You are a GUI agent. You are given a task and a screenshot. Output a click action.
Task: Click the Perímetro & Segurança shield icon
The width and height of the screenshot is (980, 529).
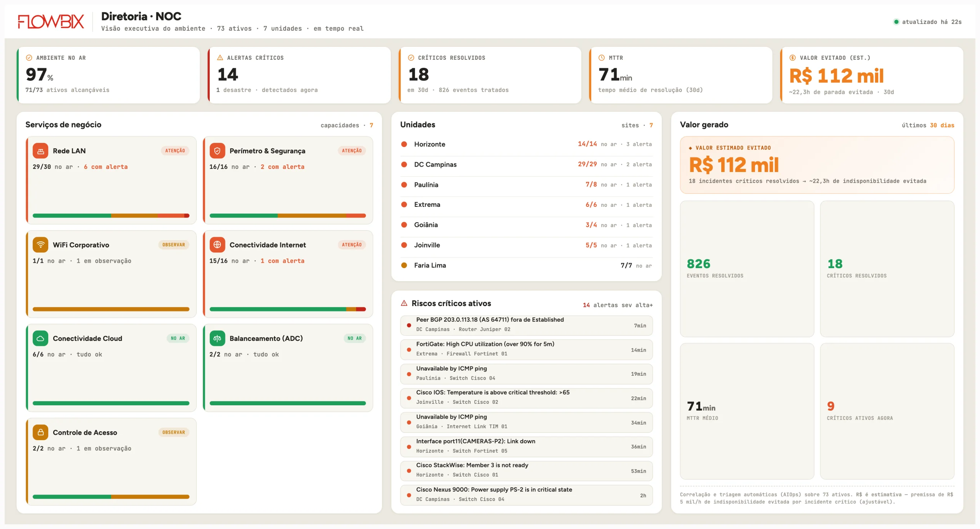point(217,151)
